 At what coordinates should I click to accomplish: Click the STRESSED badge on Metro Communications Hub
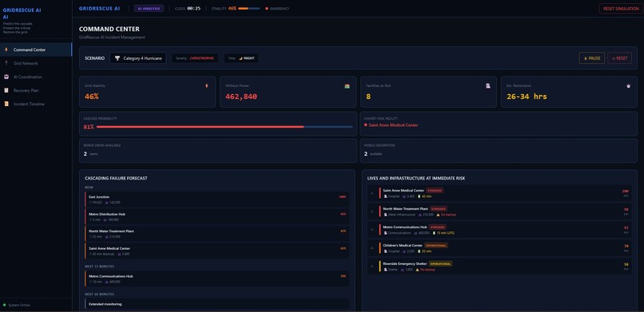pyautogui.click(x=437, y=227)
